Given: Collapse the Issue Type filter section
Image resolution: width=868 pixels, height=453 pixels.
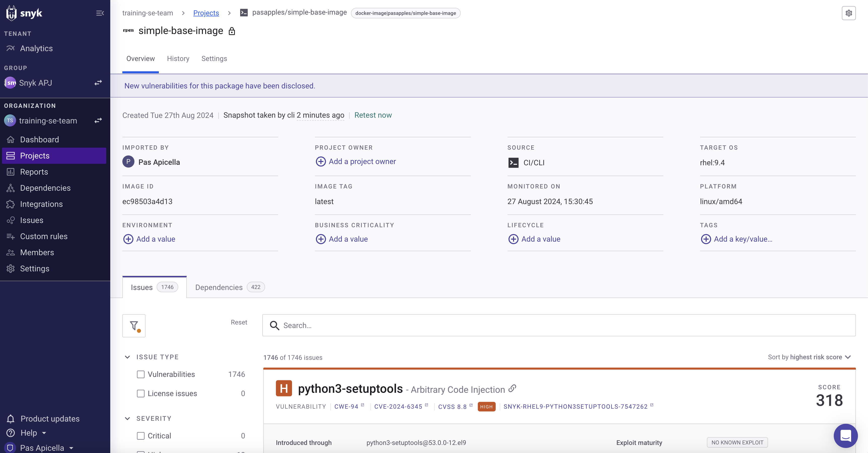Looking at the screenshot, I should (x=127, y=357).
